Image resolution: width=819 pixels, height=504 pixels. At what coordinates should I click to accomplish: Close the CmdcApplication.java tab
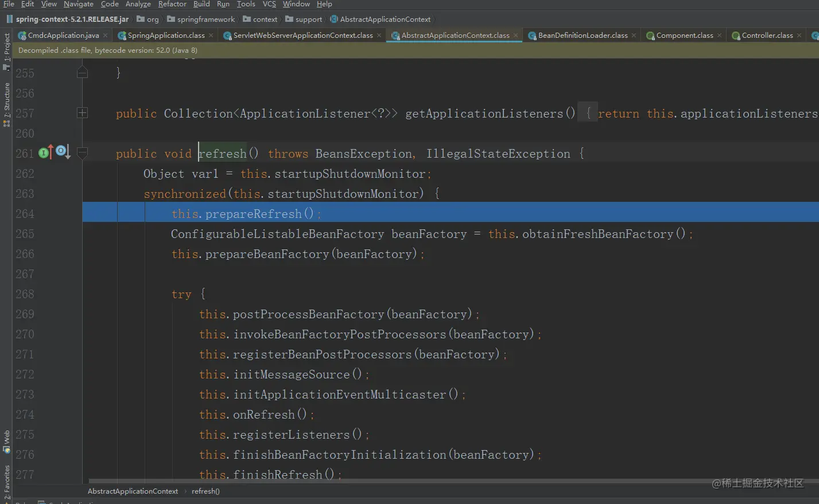coord(106,36)
